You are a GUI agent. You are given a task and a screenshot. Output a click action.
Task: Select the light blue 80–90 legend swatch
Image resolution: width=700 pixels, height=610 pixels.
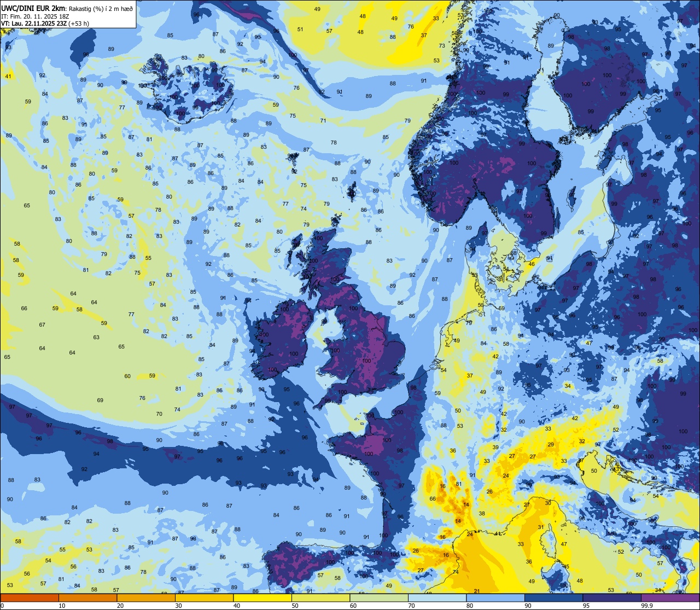pos(495,597)
